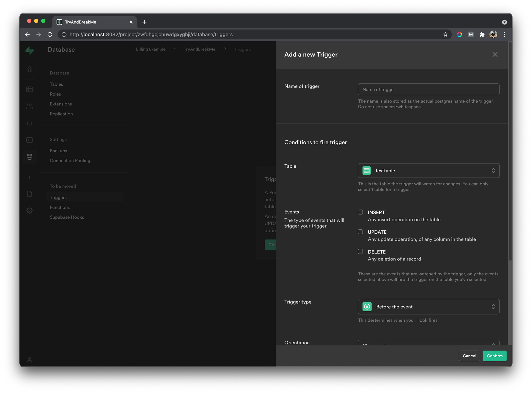This screenshot has height=393, width=532.
Task: Click Triggers breadcrumb
Action: [x=242, y=49]
